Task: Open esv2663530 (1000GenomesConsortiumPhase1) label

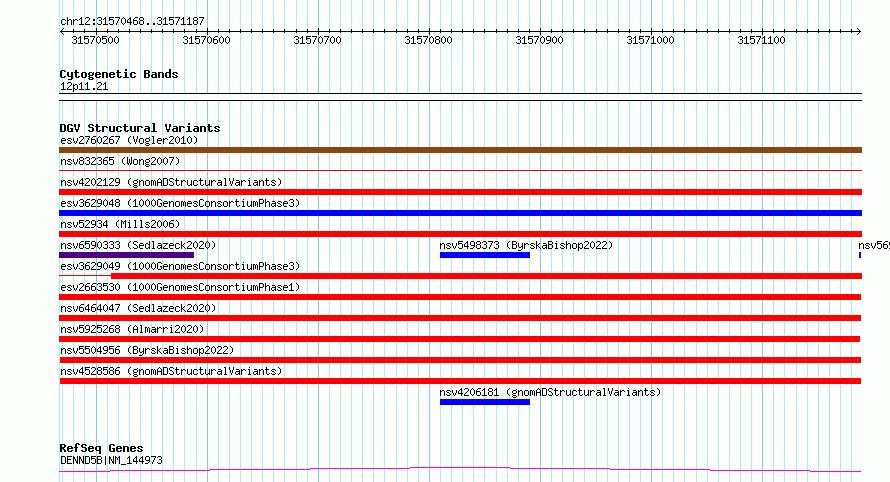Action: [180, 287]
